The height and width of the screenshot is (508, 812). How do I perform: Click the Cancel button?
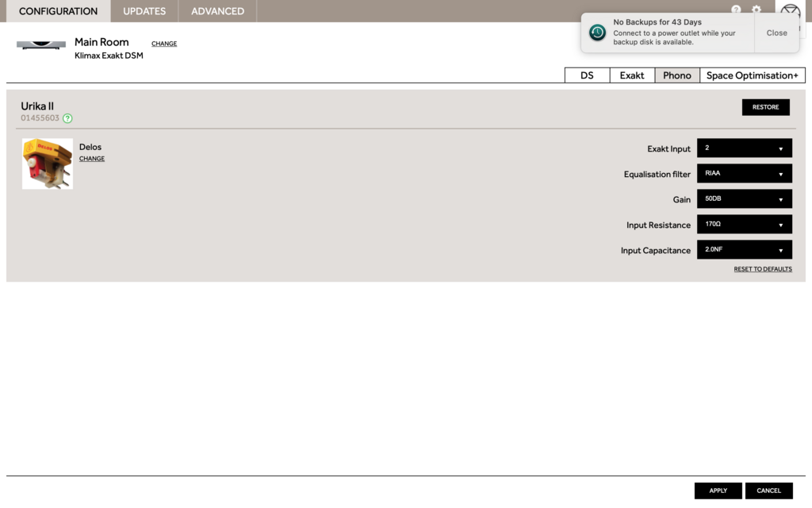pyautogui.click(x=768, y=491)
